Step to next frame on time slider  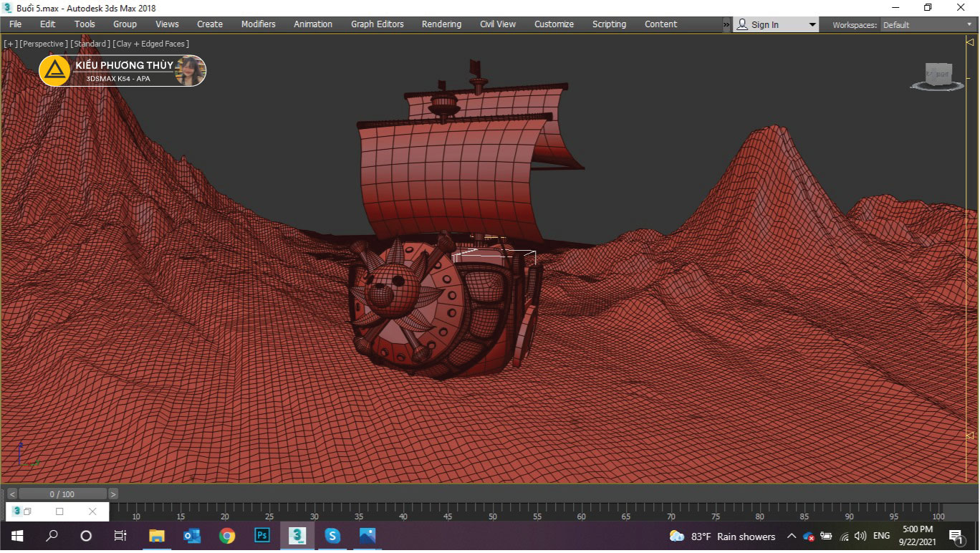[x=113, y=494]
